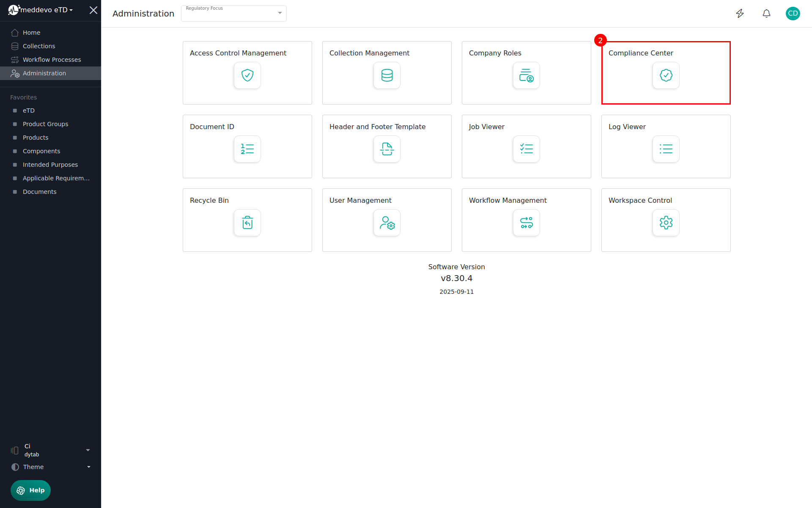Click the Document ID numbered list icon
812x508 pixels.
click(x=247, y=149)
